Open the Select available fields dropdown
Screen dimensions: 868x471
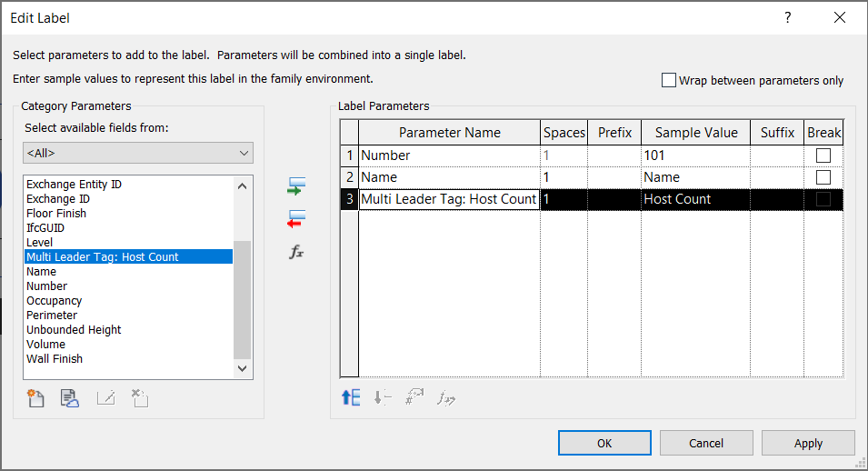point(138,153)
